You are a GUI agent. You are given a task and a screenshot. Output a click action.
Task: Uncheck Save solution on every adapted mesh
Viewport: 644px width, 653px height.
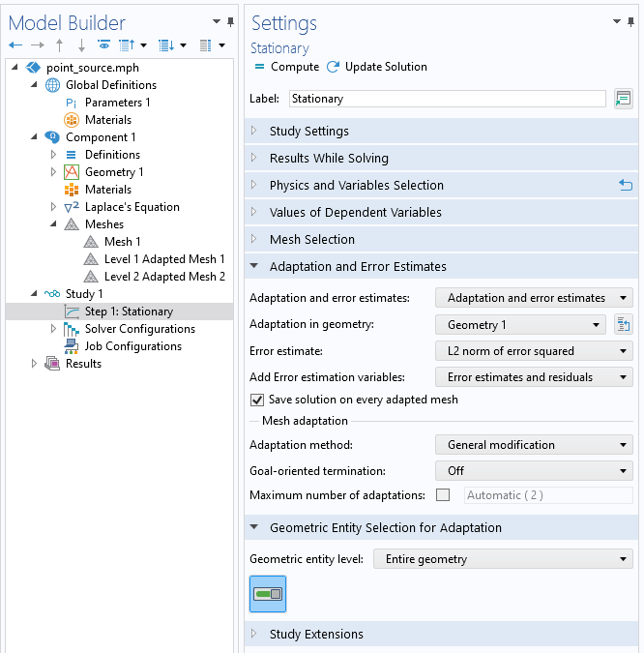point(257,400)
